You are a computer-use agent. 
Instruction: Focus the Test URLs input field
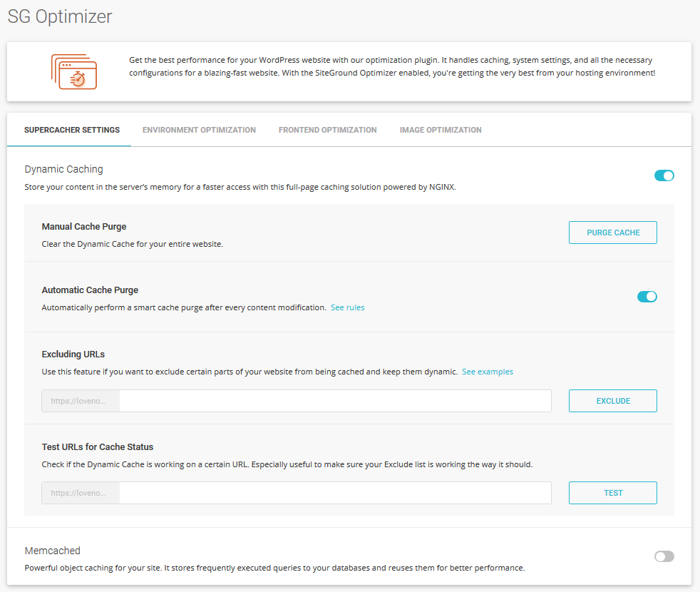335,493
